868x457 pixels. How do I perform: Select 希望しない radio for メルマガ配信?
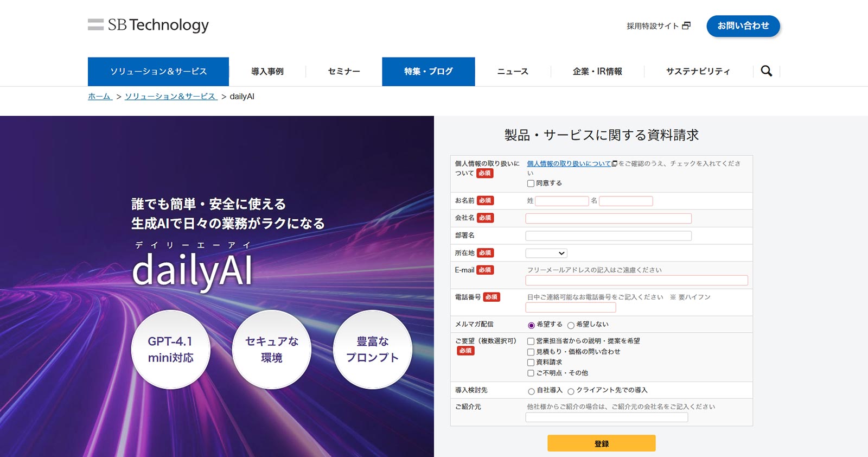tap(571, 325)
